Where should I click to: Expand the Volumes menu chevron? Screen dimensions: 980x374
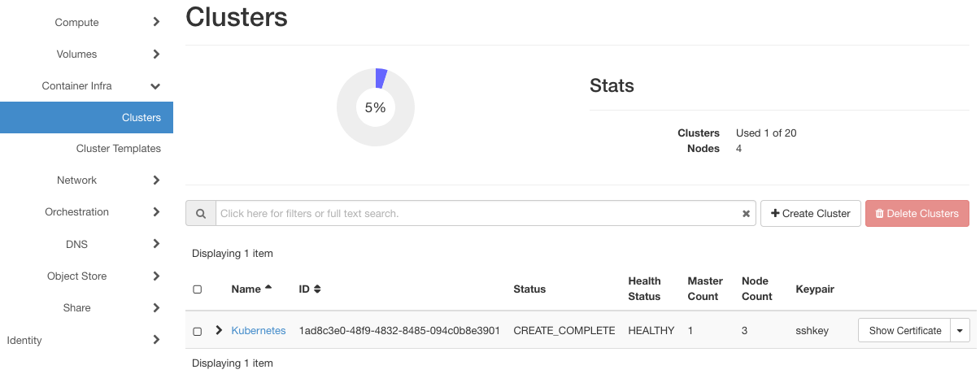156,54
